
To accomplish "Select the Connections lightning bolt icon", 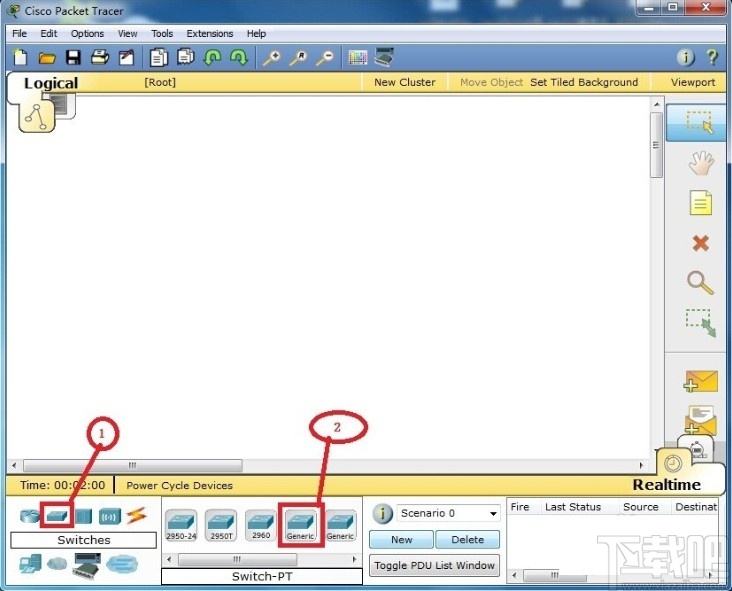I will pyautogui.click(x=137, y=515).
